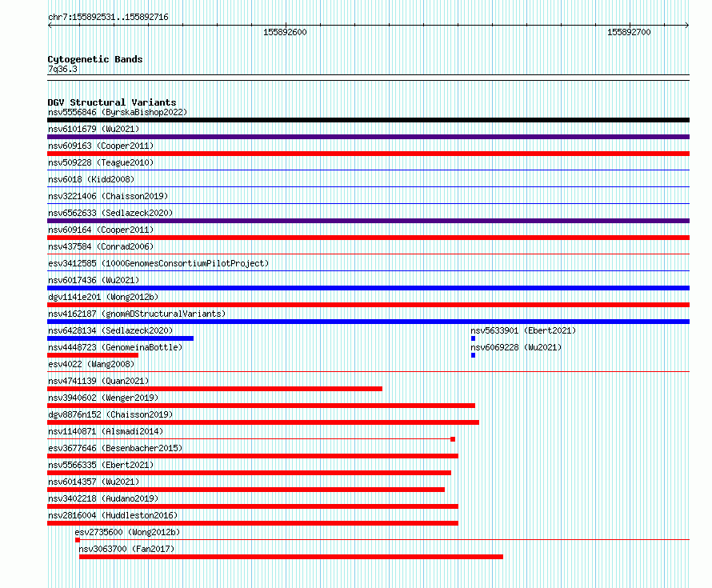Image resolution: width=712 pixels, height=588 pixels.
Task: Open nsv4162187 (gnomADStructuralVariants) entry
Action: point(137,314)
